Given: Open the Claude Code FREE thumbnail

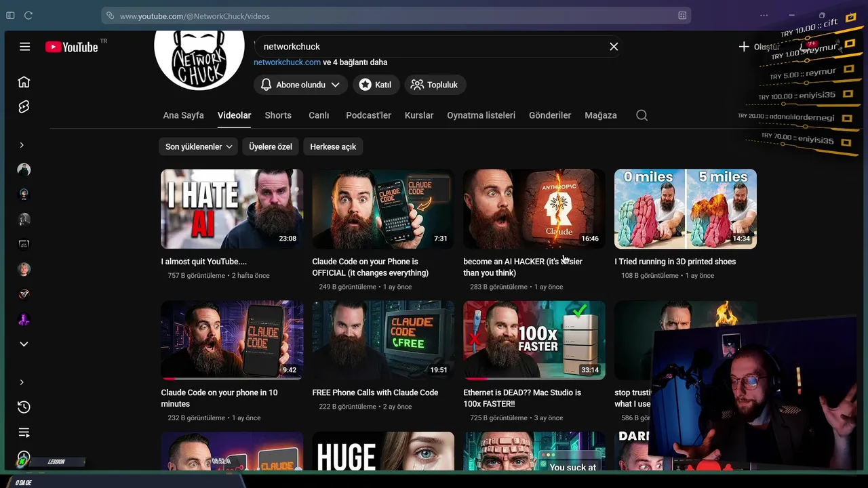Looking at the screenshot, I should [x=383, y=340].
